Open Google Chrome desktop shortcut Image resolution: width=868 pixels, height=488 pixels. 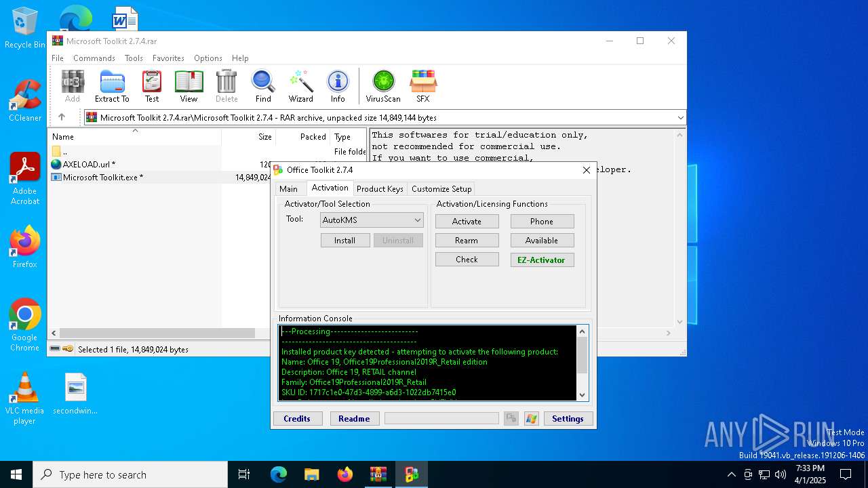coord(25,325)
